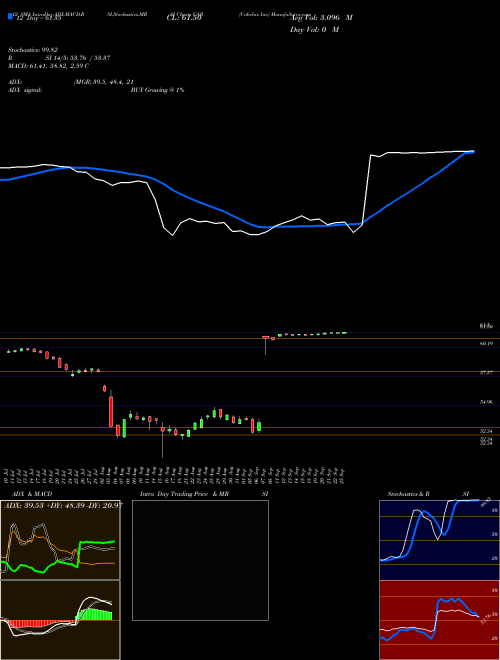Click the 'Intra Day Trading Price & MR' title
Viewport: 500px width, 660px height.
click(184, 494)
